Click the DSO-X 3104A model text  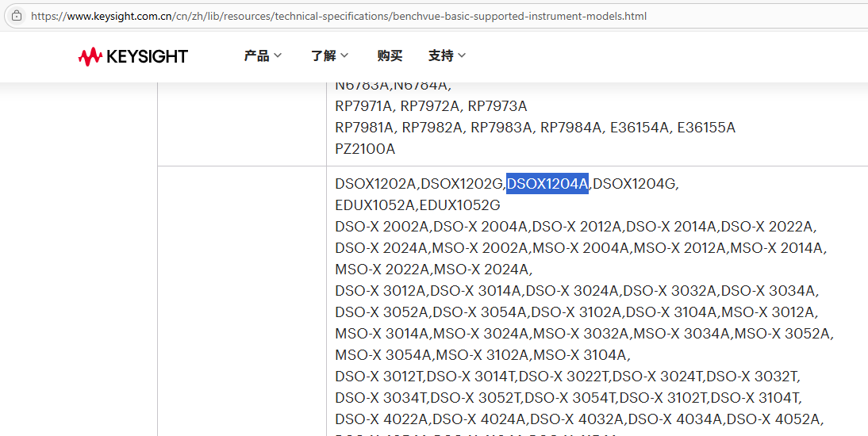point(671,313)
